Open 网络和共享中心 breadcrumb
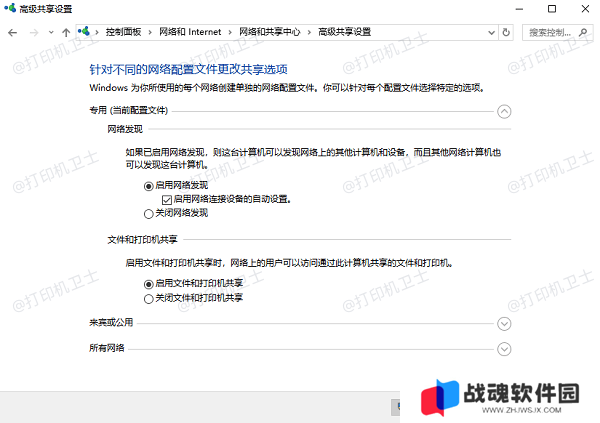Viewport: 600px width, 423px height. tap(269, 32)
